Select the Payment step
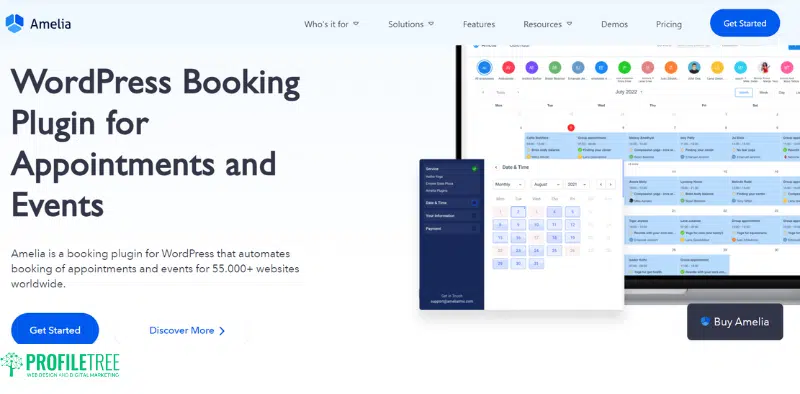Viewport: 800px width, 394px height. (x=452, y=229)
